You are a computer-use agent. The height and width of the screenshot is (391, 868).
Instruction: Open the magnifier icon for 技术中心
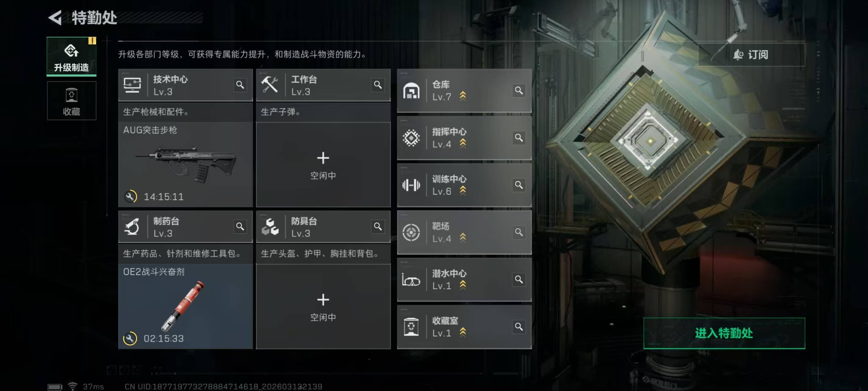pyautogui.click(x=240, y=85)
